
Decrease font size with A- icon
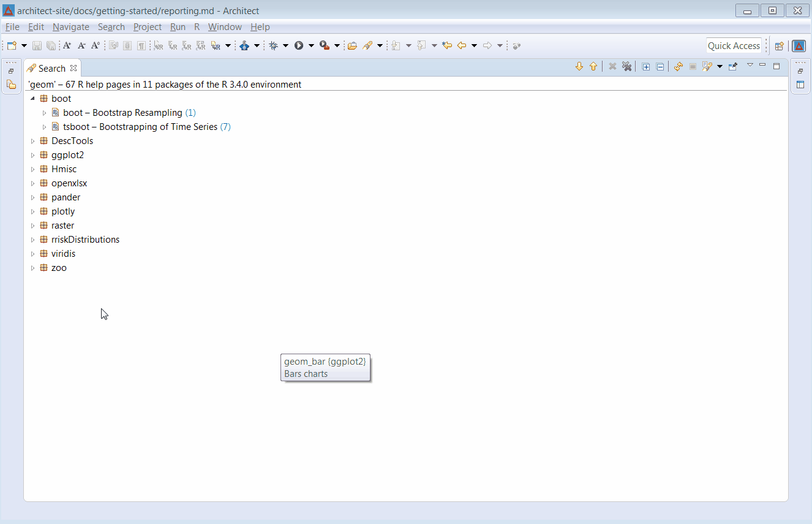click(x=81, y=45)
